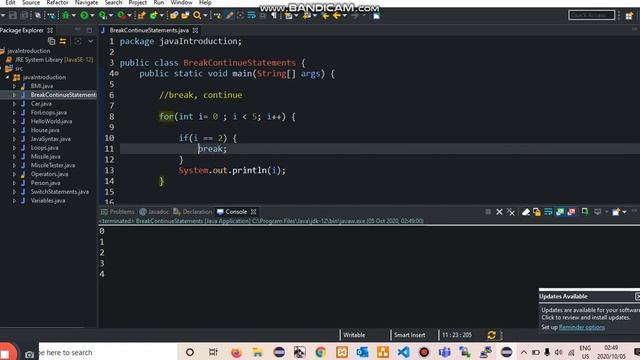Open Debug button dropdown arrow

(73, 16)
